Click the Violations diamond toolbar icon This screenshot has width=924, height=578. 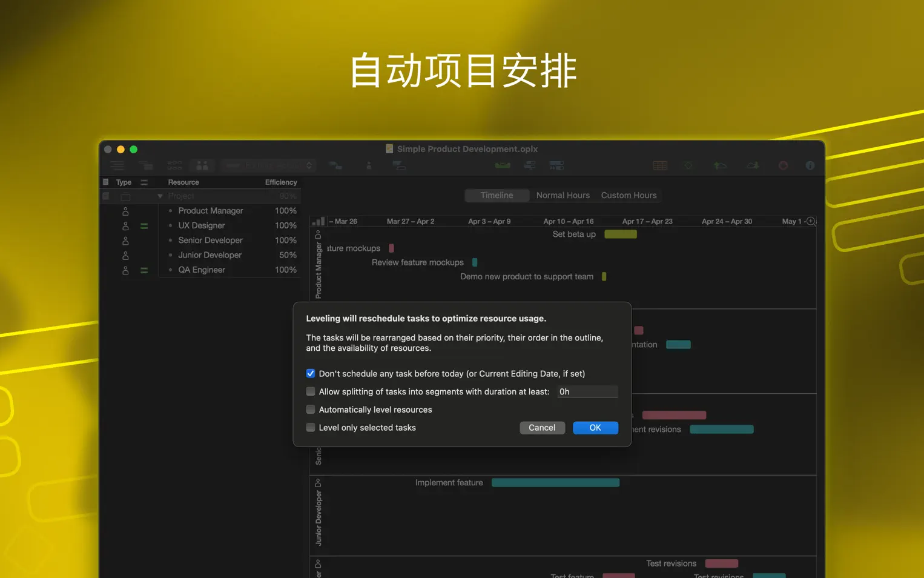pyautogui.click(x=688, y=165)
